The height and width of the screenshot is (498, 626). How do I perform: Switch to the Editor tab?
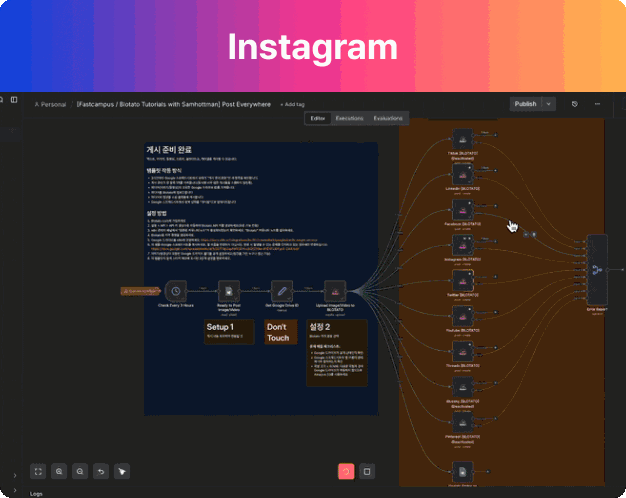[x=318, y=118]
